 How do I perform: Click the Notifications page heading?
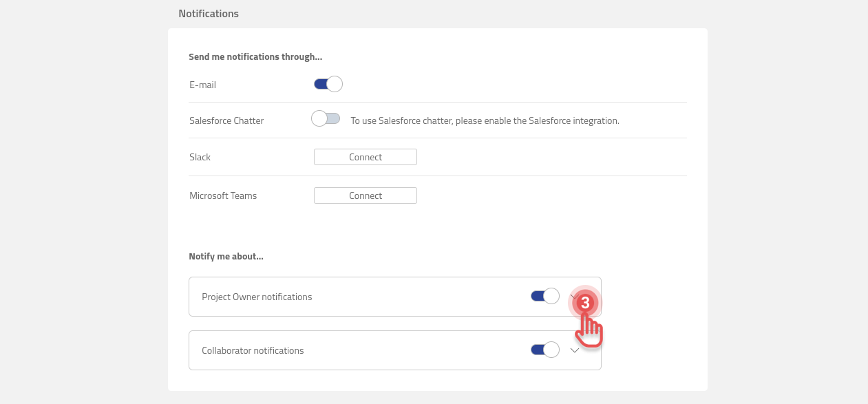[x=208, y=13]
